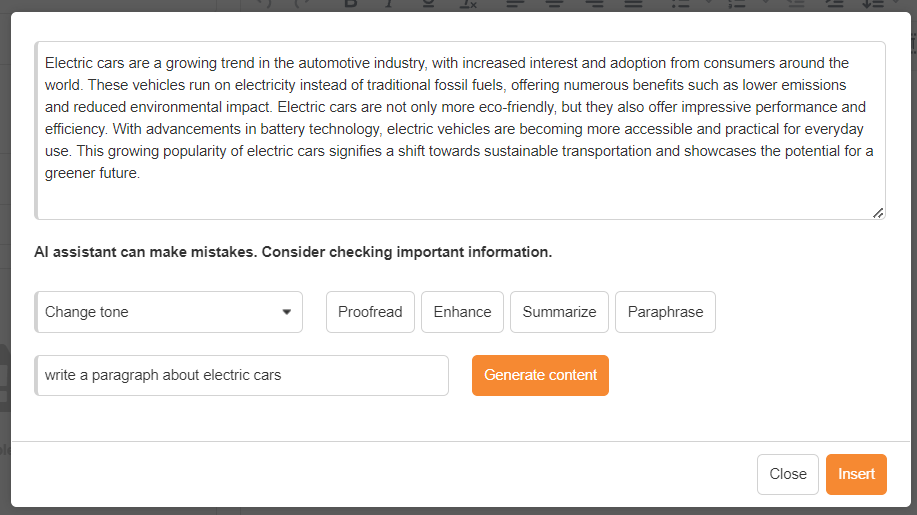Toggle Underline formatting in the toolbar

pos(428,5)
